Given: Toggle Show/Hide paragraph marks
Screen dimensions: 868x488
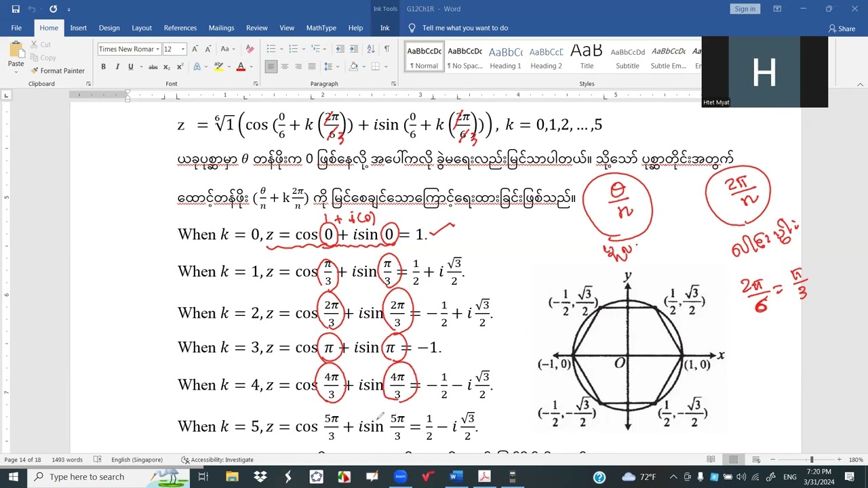Looking at the screenshot, I should [x=387, y=49].
